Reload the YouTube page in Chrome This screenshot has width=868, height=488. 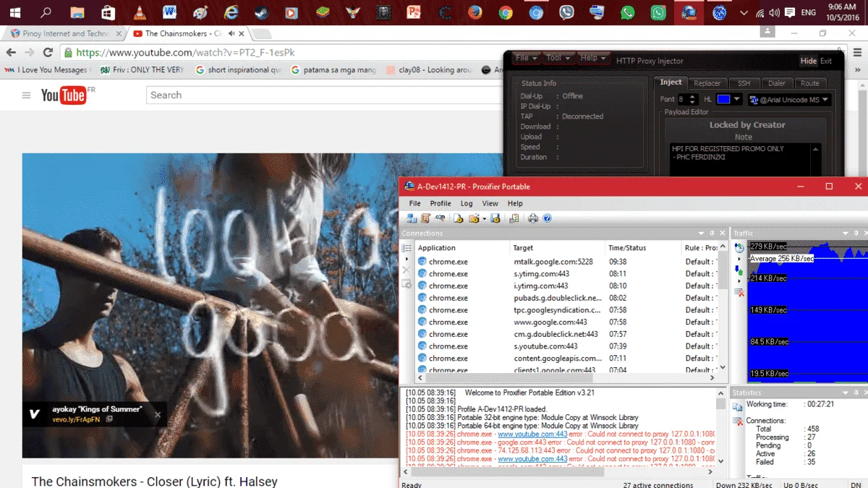point(48,52)
